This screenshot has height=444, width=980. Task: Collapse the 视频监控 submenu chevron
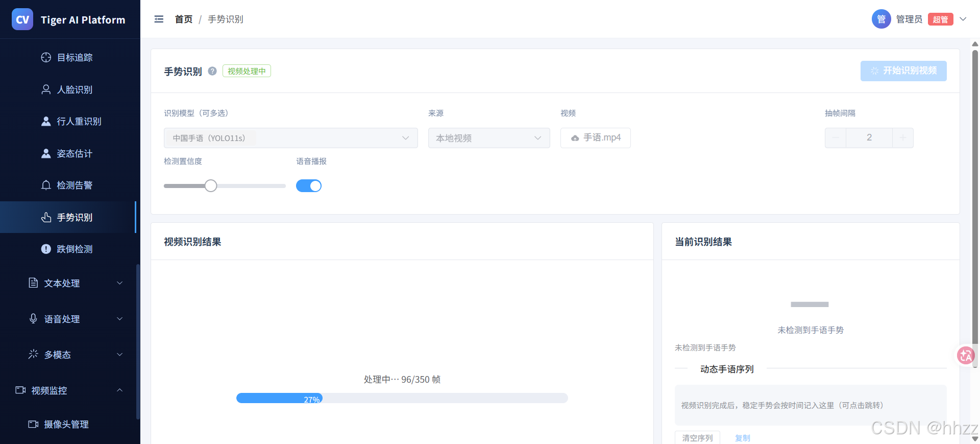(120, 390)
